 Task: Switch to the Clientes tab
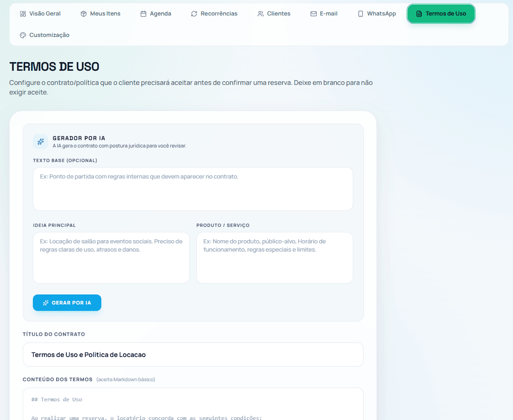(x=274, y=13)
